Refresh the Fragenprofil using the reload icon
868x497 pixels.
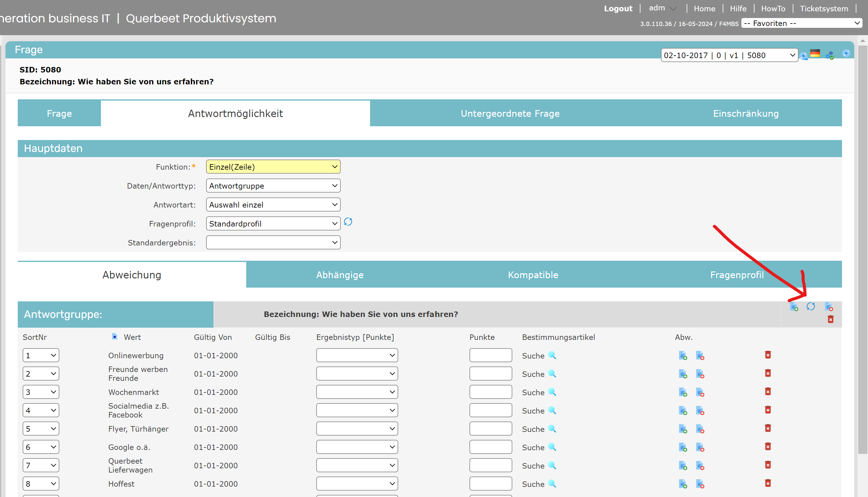(348, 222)
